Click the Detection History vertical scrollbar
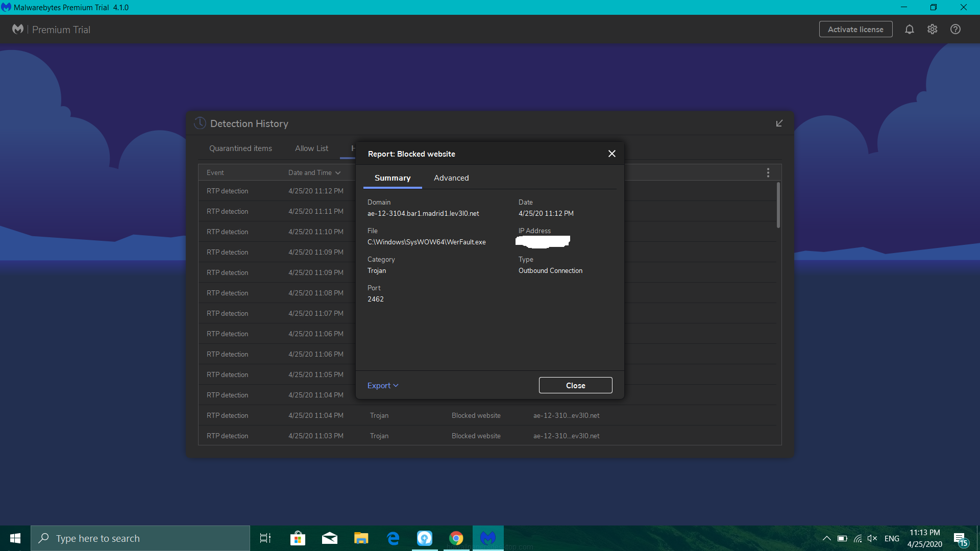This screenshot has height=551, width=980. [x=778, y=205]
